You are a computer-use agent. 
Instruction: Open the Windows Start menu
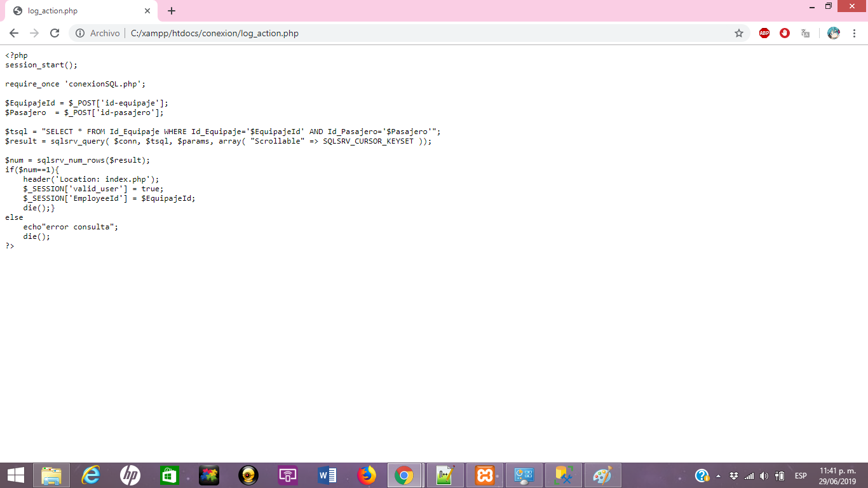click(x=15, y=475)
